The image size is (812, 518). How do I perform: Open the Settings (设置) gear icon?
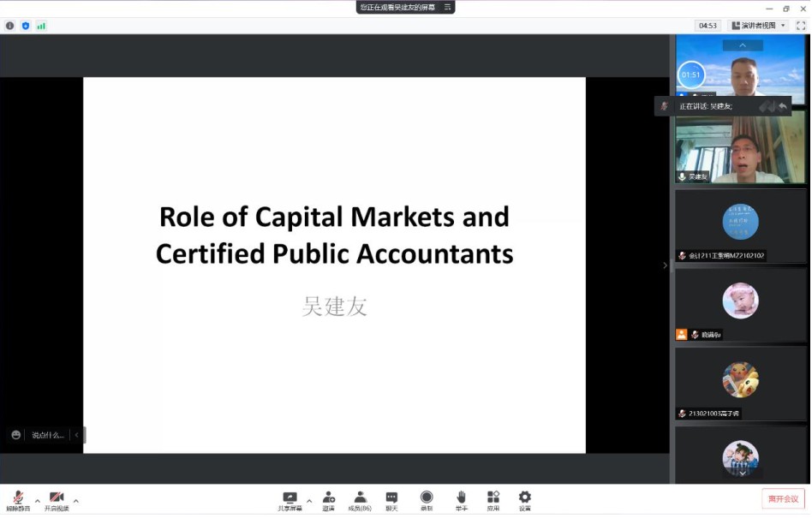point(525,497)
